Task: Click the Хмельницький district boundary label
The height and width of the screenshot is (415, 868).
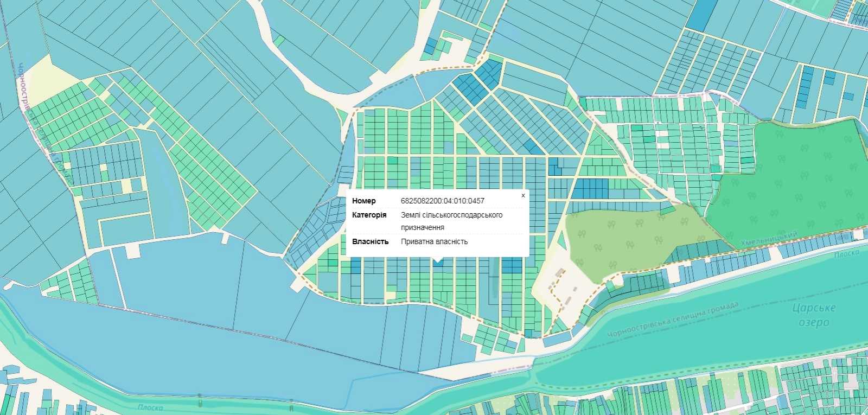Action: coord(769,238)
